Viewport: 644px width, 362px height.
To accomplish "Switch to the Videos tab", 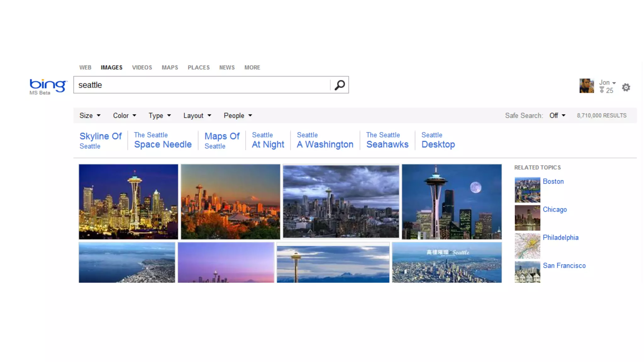I will tap(142, 68).
